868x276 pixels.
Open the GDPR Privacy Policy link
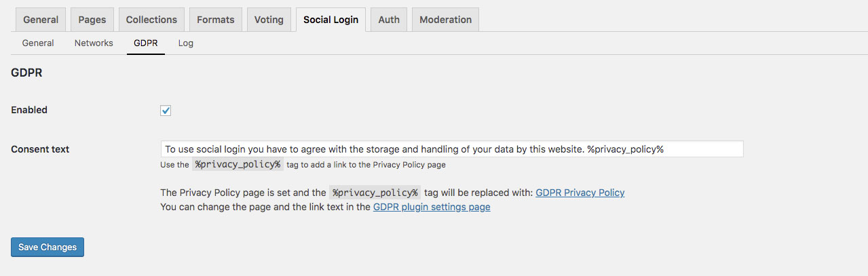pyautogui.click(x=580, y=193)
